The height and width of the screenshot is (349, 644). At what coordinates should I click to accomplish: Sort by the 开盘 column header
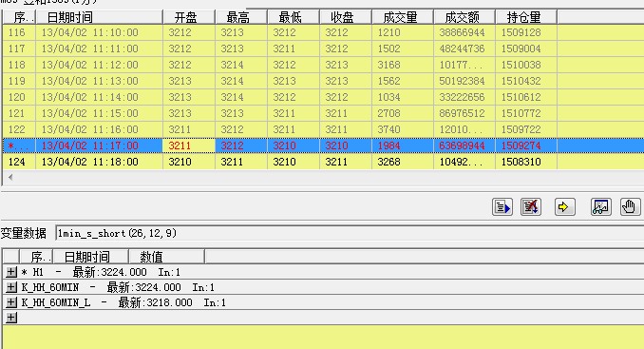pos(189,17)
